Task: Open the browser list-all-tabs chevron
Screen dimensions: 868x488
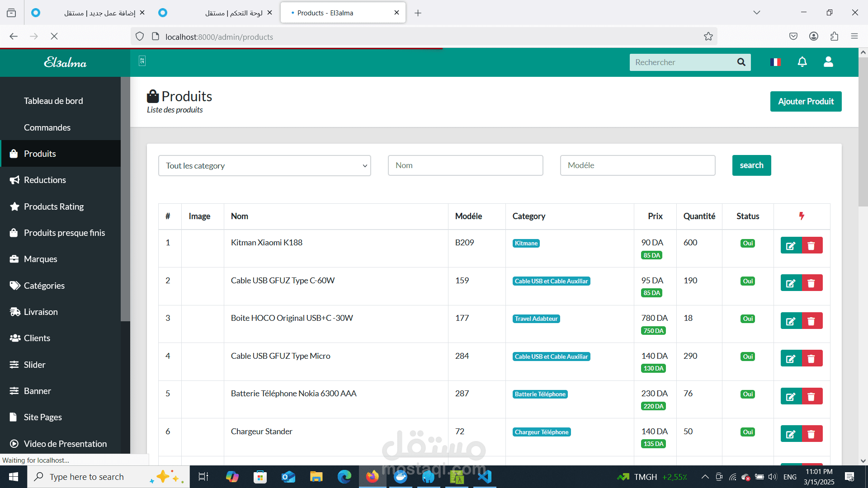Action: (756, 13)
